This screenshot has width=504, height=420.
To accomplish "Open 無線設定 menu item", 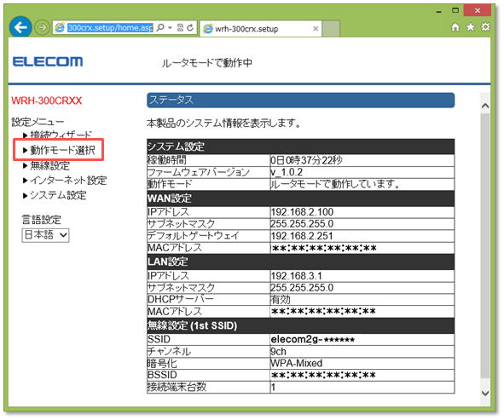I will click(x=47, y=165).
